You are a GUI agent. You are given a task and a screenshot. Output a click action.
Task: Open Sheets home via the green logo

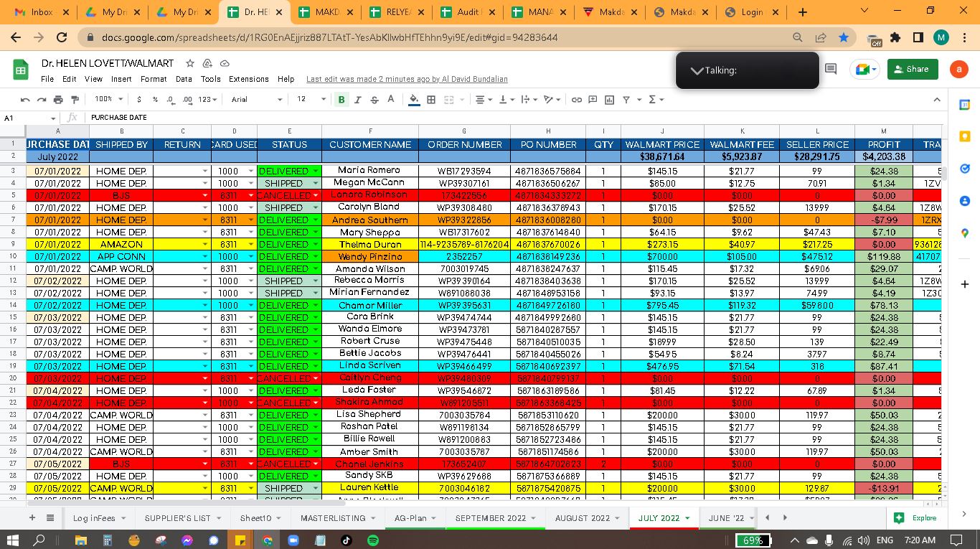click(x=21, y=70)
